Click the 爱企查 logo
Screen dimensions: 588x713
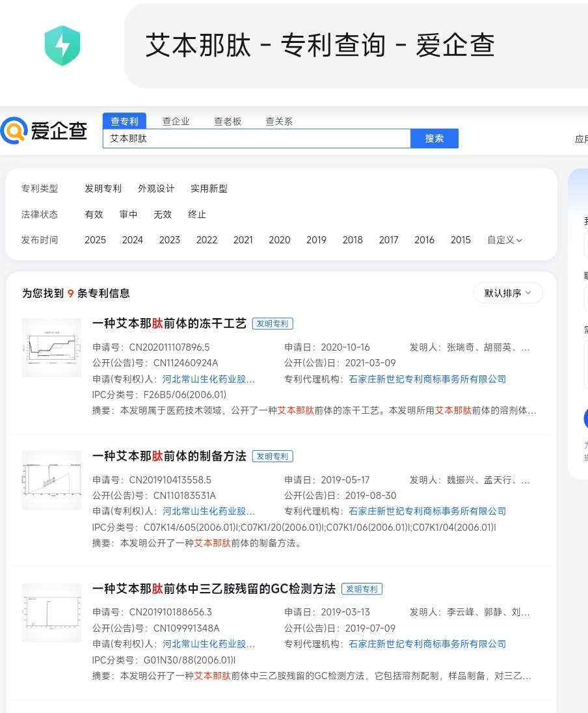[x=44, y=131]
